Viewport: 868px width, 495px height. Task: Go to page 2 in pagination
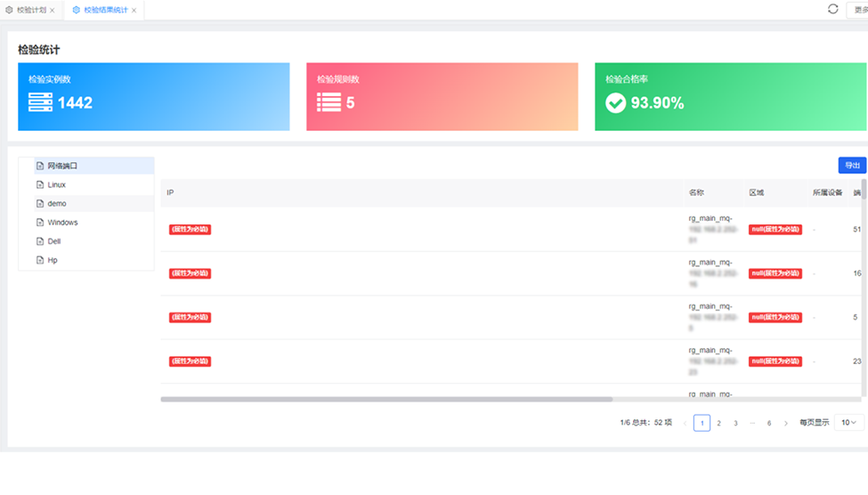tap(718, 423)
